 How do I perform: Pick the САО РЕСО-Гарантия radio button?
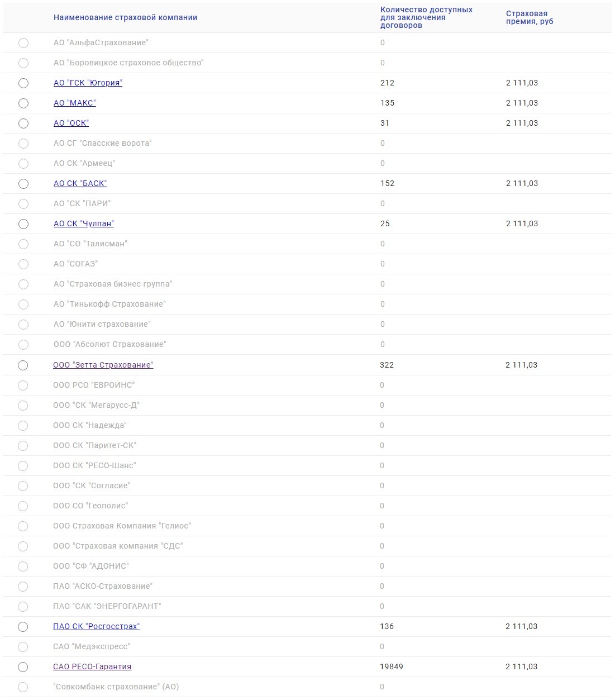click(23, 667)
